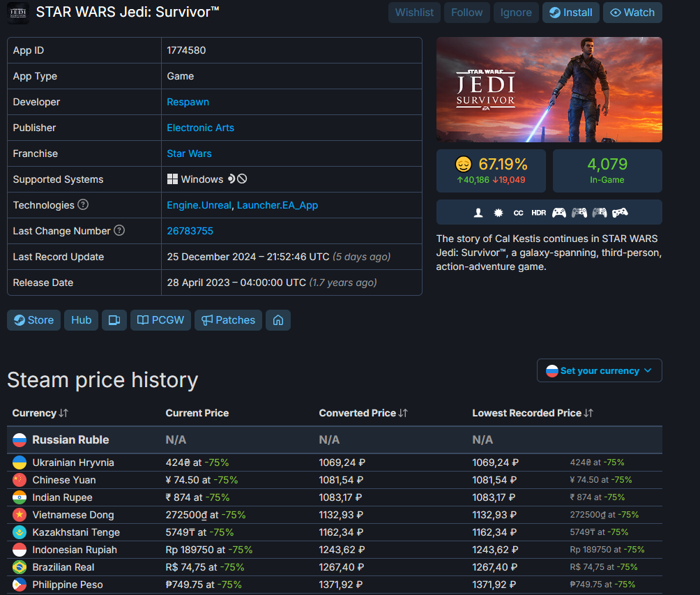Open the Launcher.EA_App technology link
Screen dimensions: 700x595
tap(277, 205)
